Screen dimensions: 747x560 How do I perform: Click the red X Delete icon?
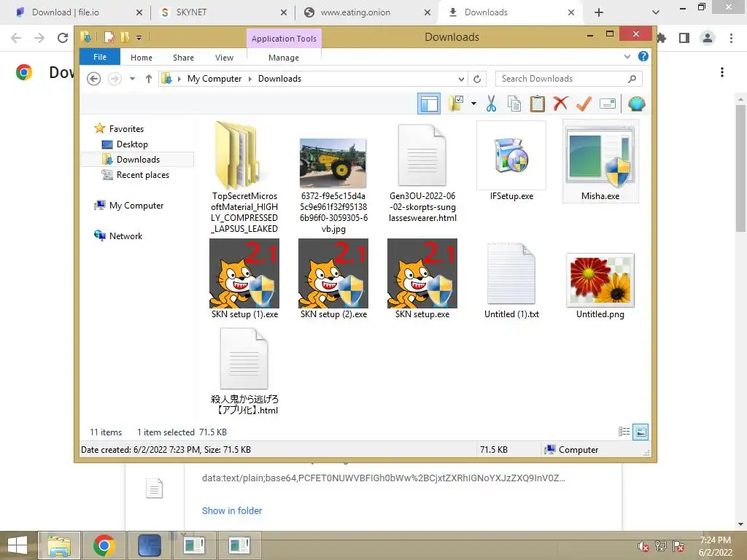click(x=560, y=104)
